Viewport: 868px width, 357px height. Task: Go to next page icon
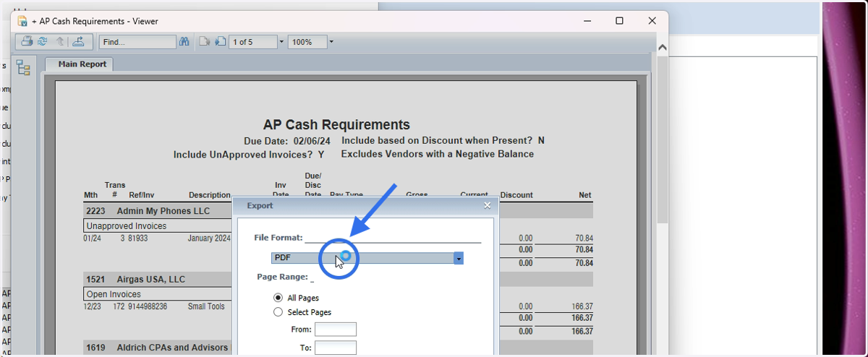coord(220,42)
